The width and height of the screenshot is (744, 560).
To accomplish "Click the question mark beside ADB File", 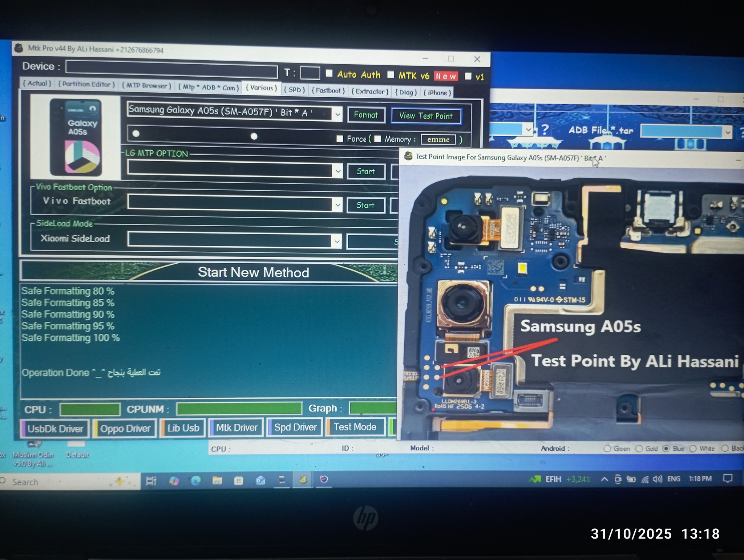I will [x=545, y=129].
